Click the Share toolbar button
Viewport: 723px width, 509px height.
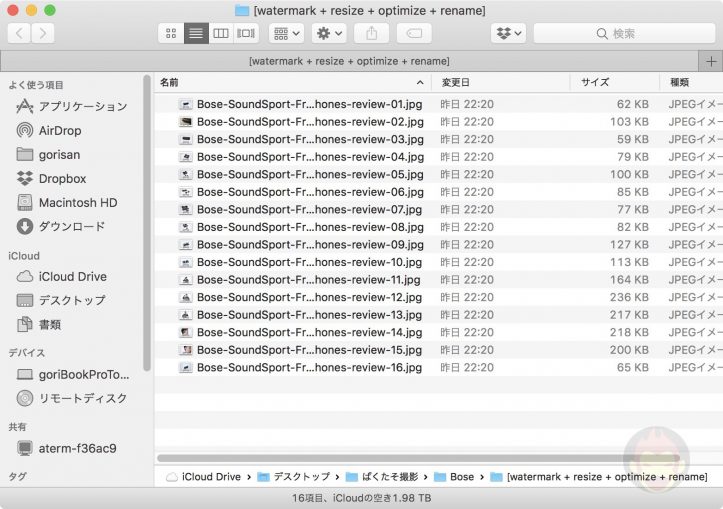[371, 33]
